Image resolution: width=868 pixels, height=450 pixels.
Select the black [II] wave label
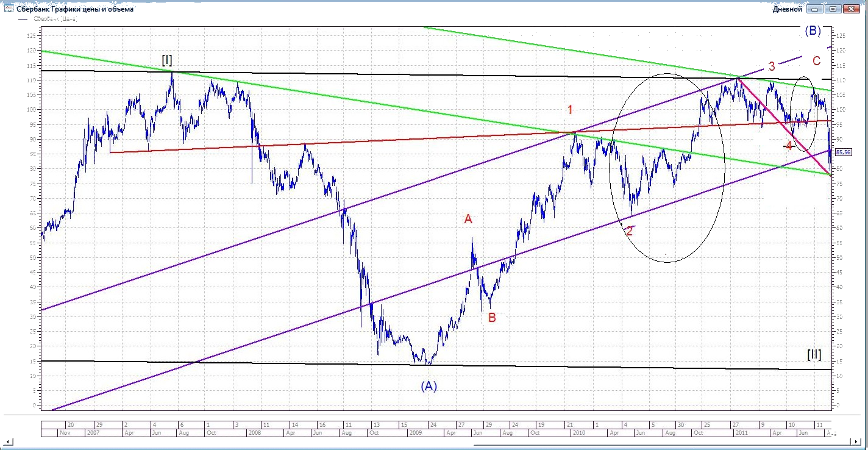tap(814, 354)
